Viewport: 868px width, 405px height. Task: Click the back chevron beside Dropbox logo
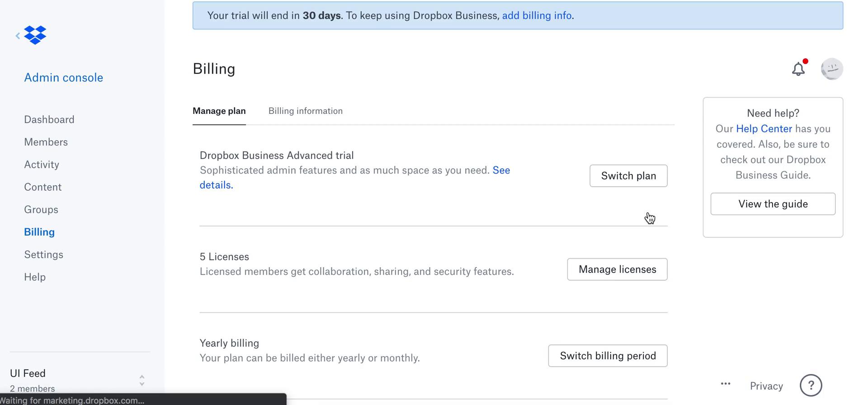18,35
